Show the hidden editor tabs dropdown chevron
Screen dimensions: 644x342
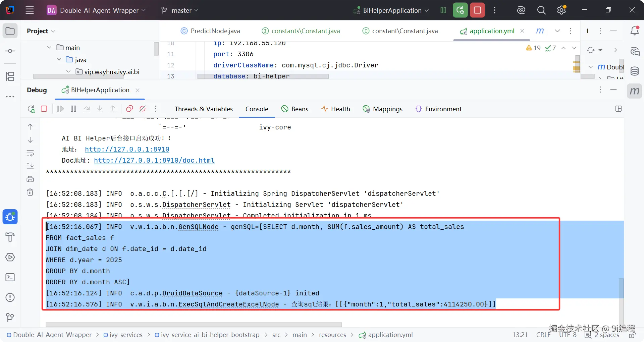[x=557, y=31]
